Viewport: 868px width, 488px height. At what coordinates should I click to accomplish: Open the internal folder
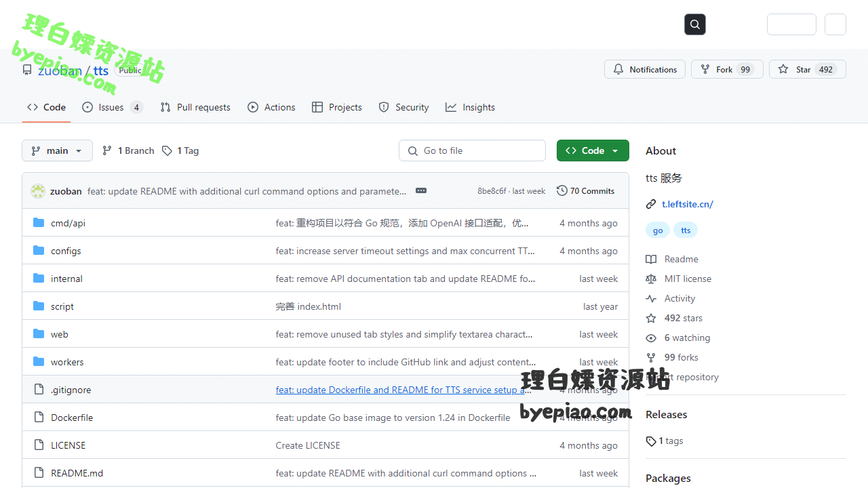coord(66,279)
